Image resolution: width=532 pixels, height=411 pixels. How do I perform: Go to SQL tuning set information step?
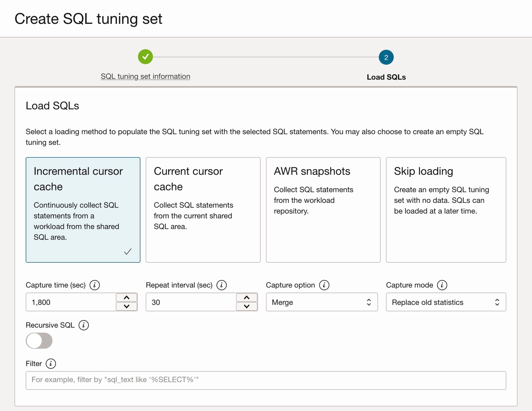(145, 76)
